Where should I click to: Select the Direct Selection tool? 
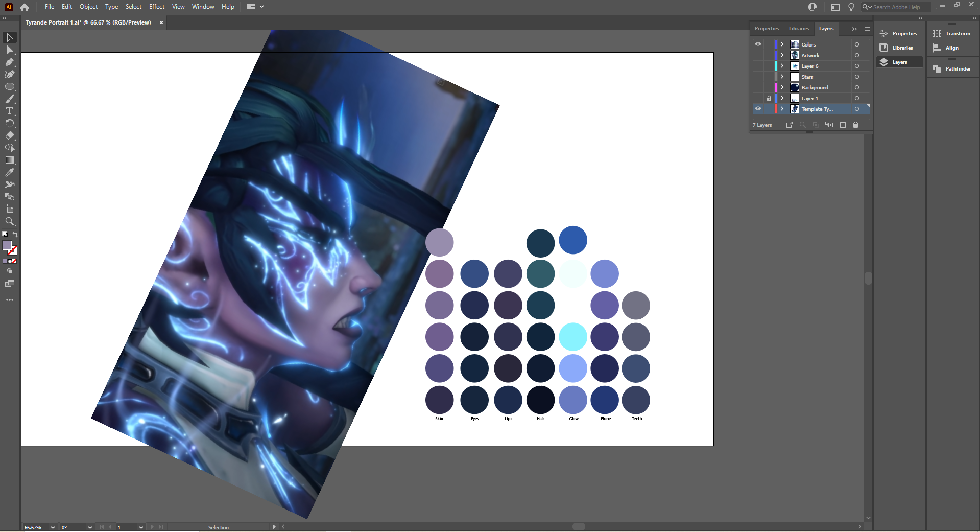point(10,50)
